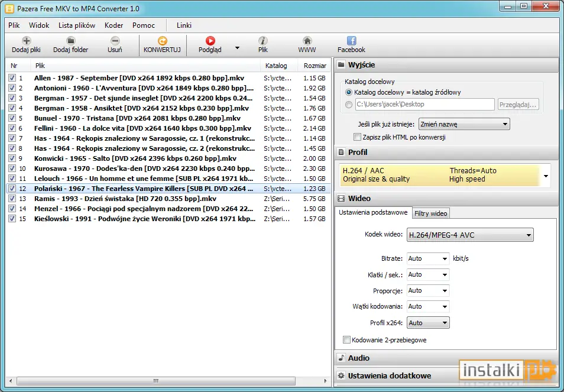The height and width of the screenshot is (392, 564).
Task: Sort the list by Katalog column
Action: coord(279,66)
